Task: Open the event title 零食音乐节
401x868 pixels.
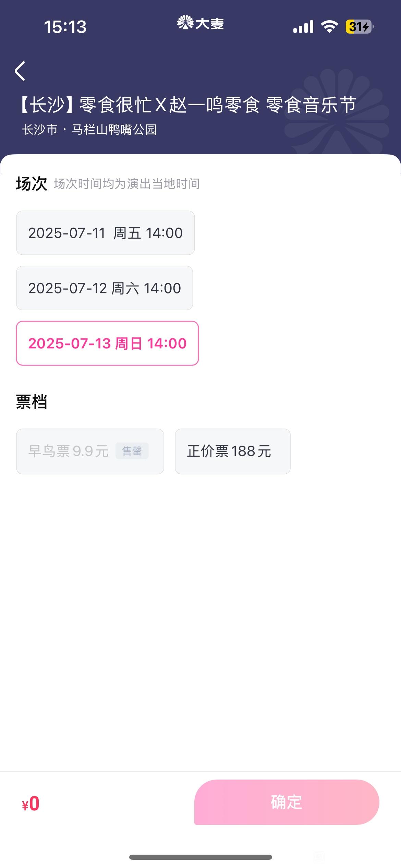Action: [187, 105]
